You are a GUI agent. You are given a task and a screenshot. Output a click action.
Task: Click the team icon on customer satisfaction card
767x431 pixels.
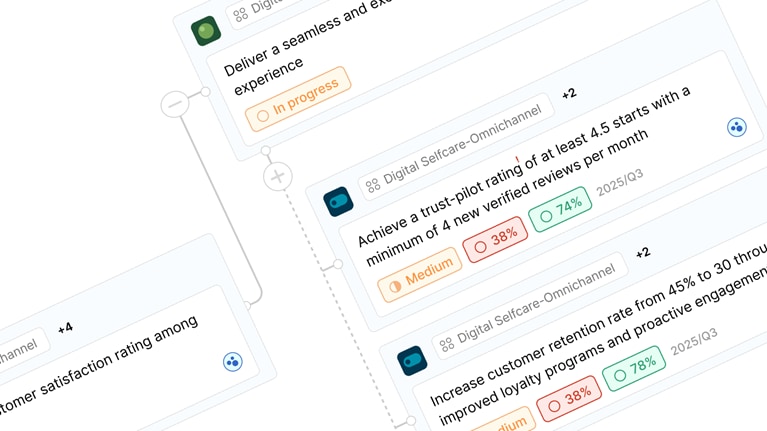[233, 362]
